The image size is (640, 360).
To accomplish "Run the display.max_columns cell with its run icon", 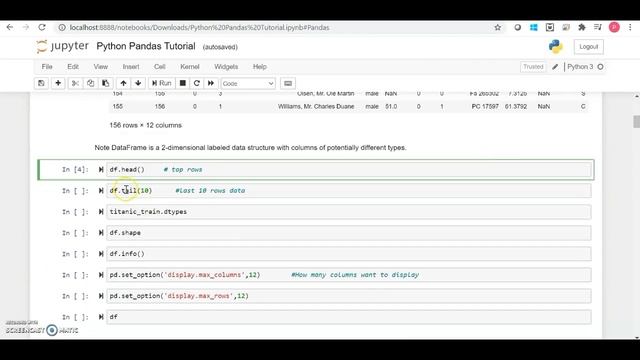I will click(x=101, y=275).
